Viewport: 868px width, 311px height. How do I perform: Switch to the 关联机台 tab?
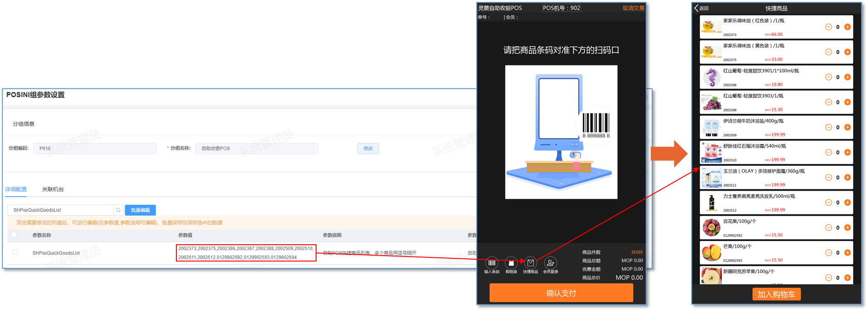53,189
